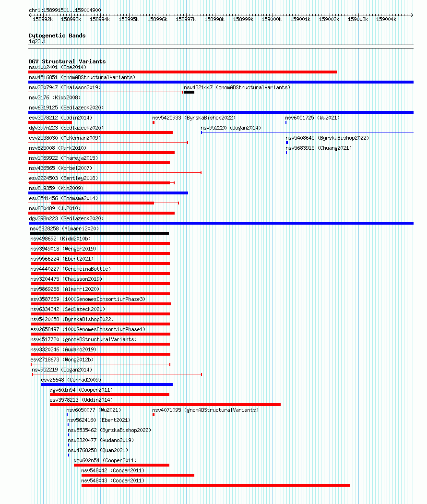Select nsv4768258 (Quan2021) label

tap(98, 450)
